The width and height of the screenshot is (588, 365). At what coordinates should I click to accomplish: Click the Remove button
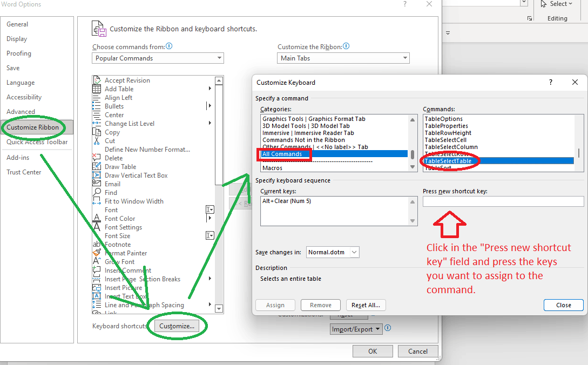[321, 305]
